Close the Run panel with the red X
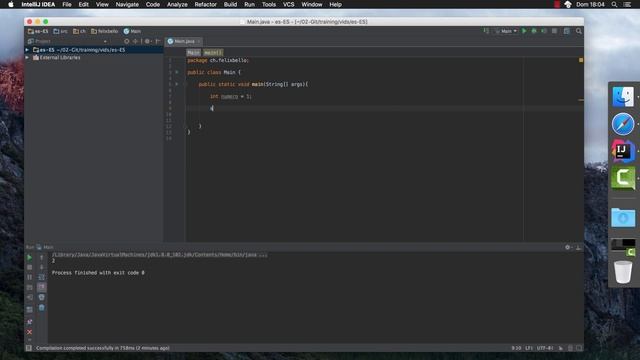This screenshot has width=640, height=360. click(x=29, y=332)
